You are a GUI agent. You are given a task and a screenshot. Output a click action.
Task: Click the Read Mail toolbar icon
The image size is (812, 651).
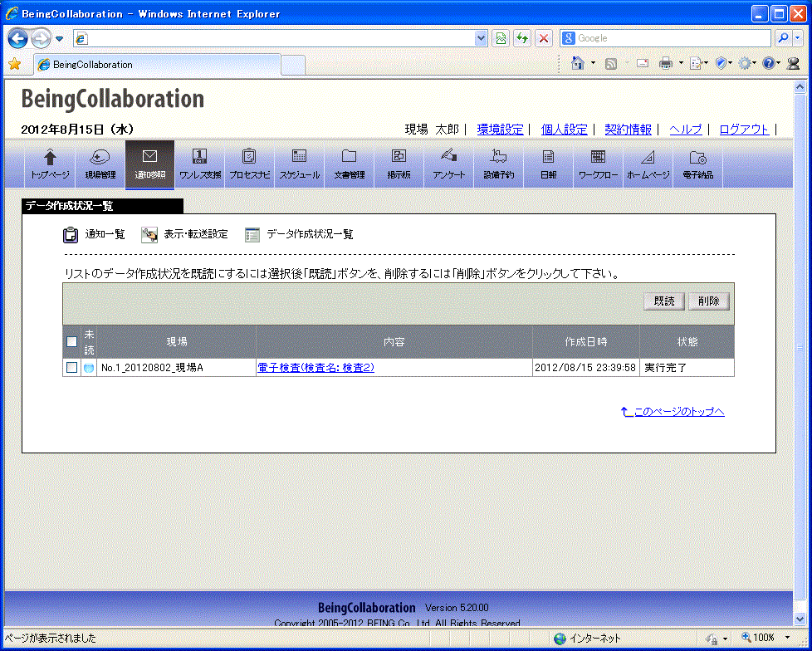pos(643,64)
